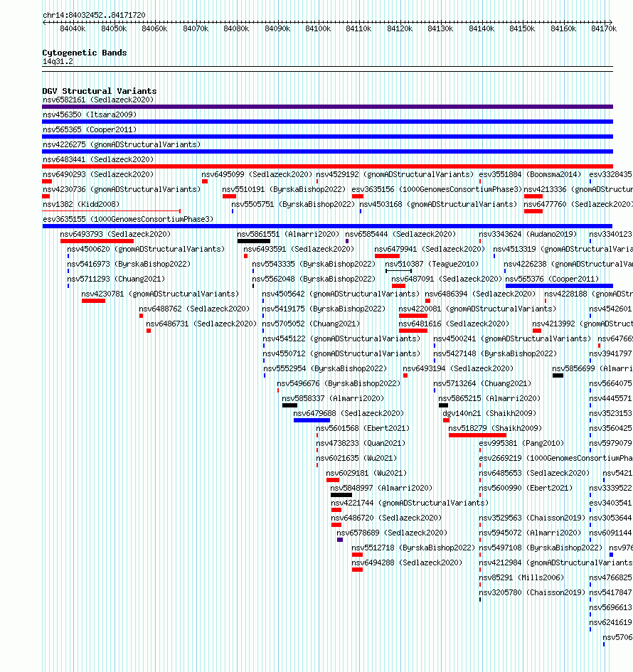Open the nsv456350 (Itsara2009) variant
The width and height of the screenshot is (633, 672).
coord(90,115)
